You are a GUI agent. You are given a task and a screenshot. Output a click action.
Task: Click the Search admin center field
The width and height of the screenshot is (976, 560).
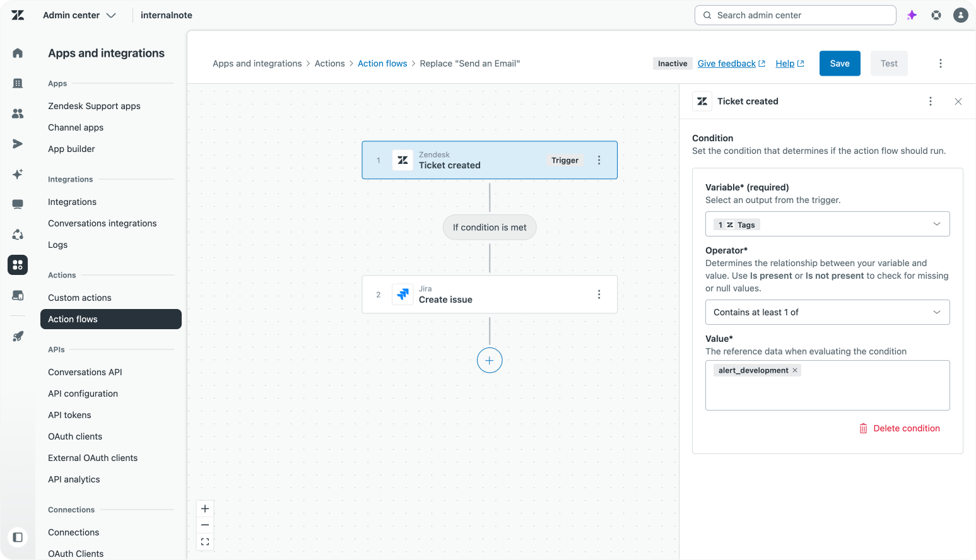tap(795, 15)
